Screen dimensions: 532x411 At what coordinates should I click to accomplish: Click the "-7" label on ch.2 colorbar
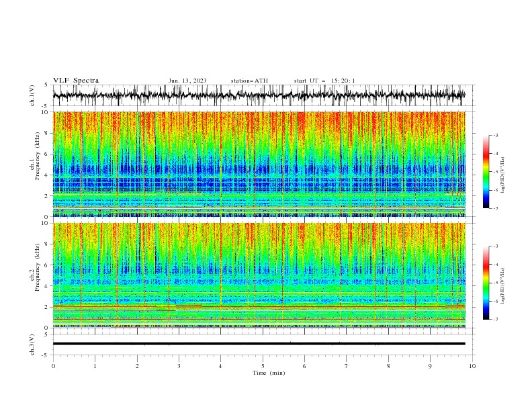tap(496, 319)
